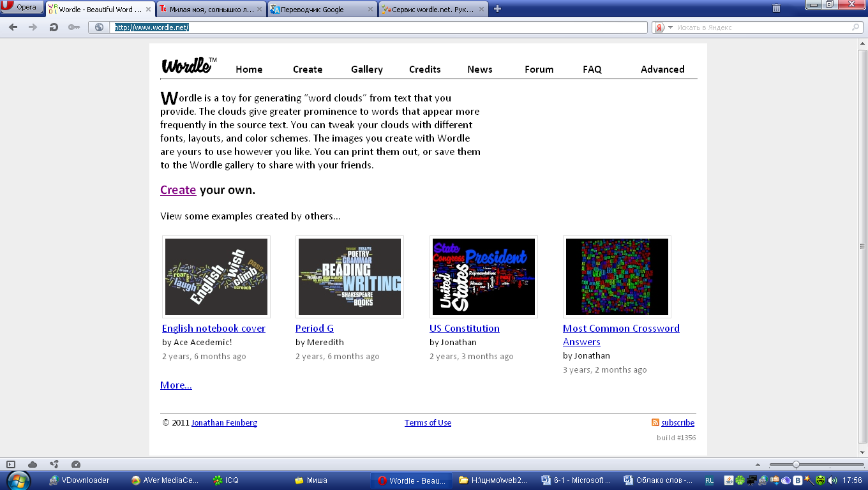Screen dimensions: 868x490
Task: Click the globe site info badge
Action: point(99,27)
